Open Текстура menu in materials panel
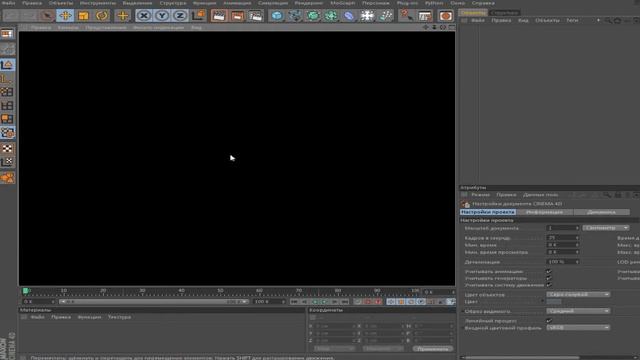The width and height of the screenshot is (640, 360). coord(119,317)
